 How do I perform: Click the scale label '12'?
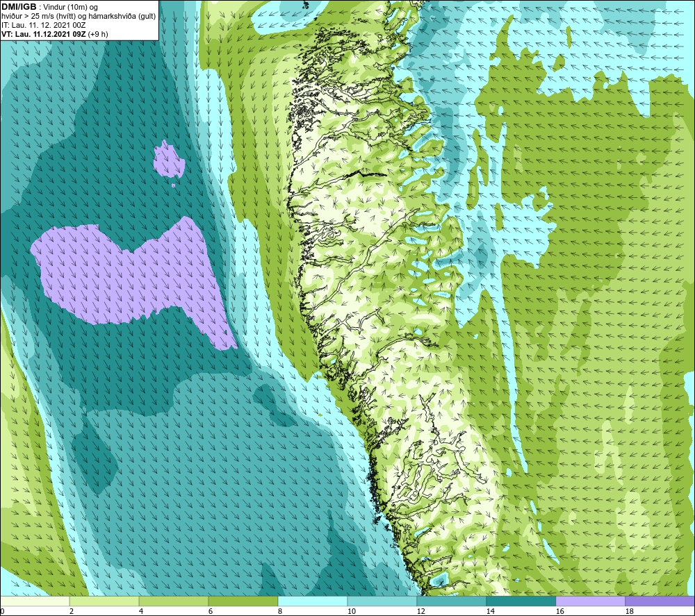tap(420, 611)
